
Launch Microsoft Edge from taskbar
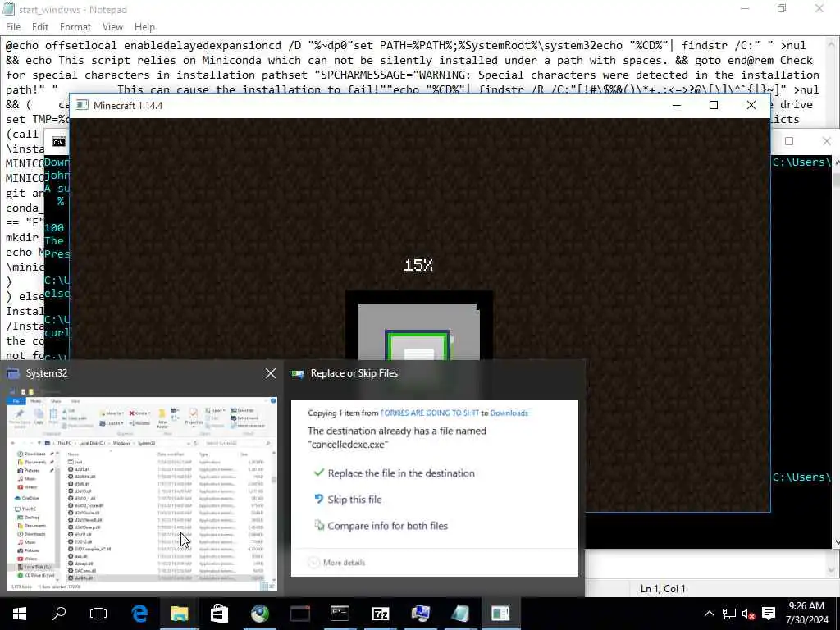(x=139, y=614)
